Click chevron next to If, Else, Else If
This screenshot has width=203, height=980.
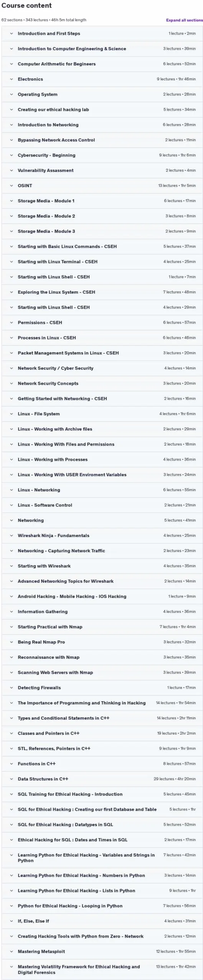(x=12, y=921)
